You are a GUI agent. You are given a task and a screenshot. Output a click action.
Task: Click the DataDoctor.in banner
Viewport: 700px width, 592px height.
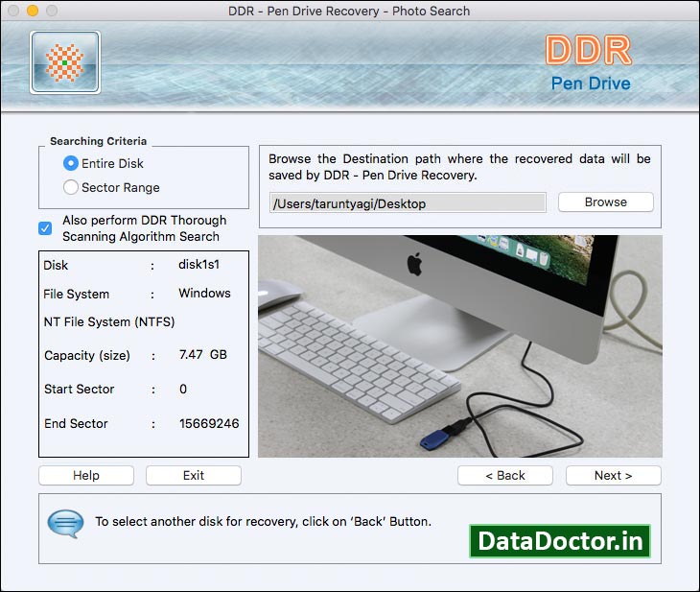tap(560, 541)
